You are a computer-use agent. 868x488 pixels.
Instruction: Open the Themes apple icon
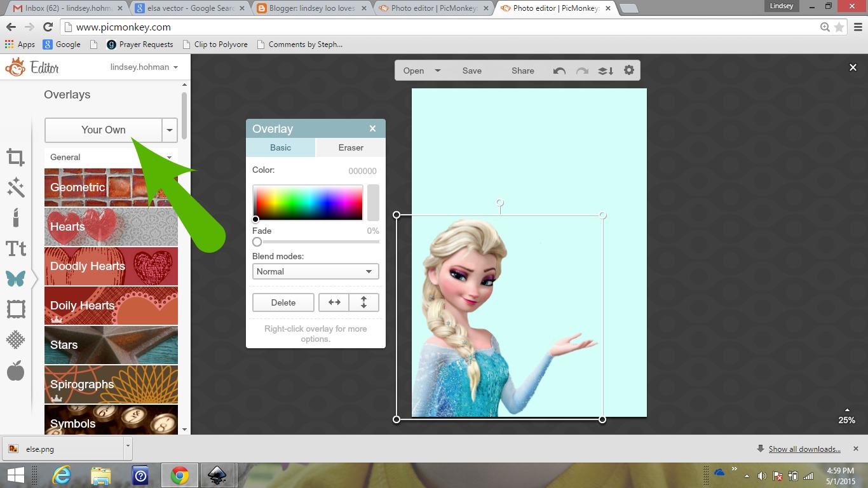pos(16,370)
